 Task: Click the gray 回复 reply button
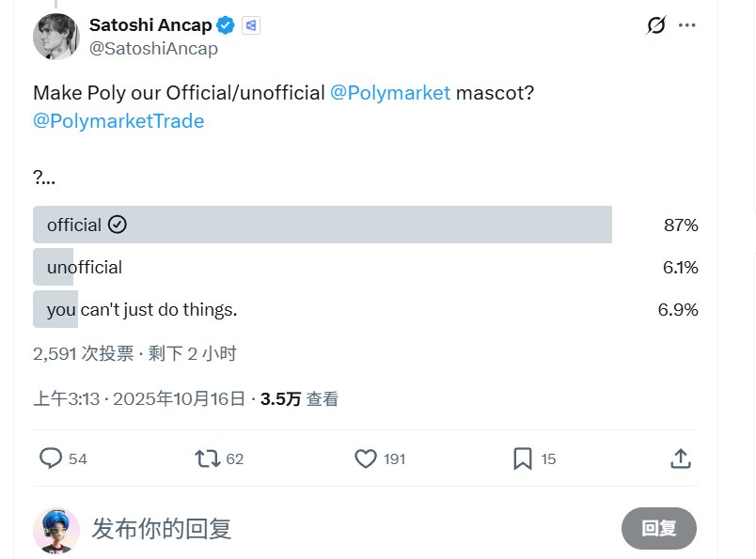(658, 528)
